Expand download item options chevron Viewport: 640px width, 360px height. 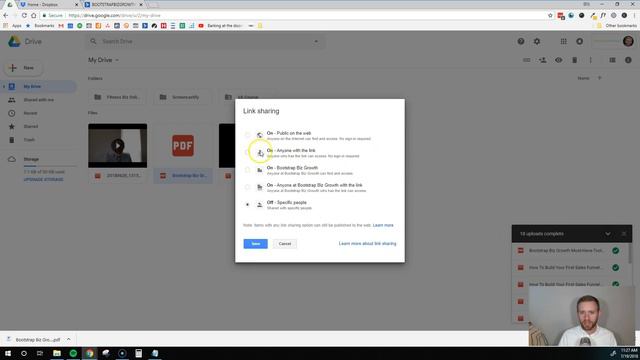click(x=69, y=340)
